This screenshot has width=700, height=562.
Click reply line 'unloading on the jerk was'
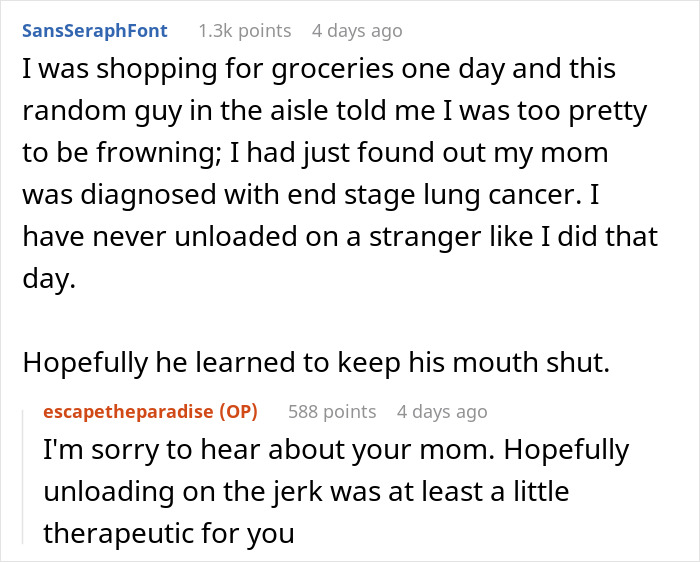[x=305, y=492]
